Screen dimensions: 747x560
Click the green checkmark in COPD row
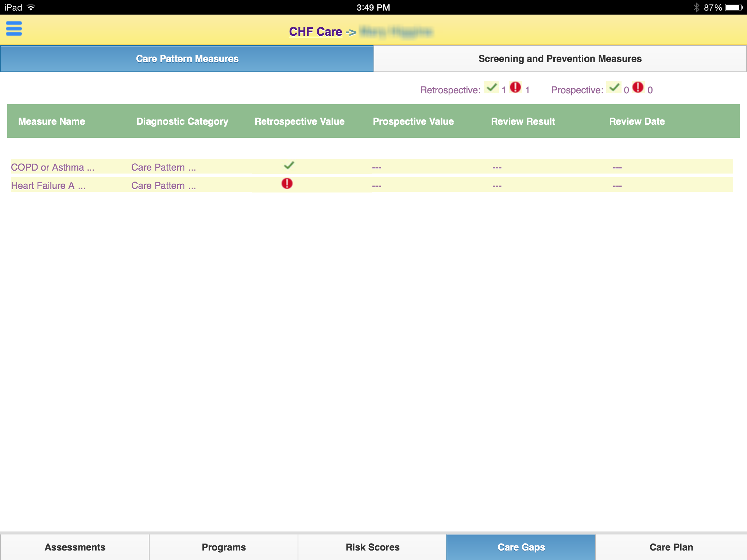[x=289, y=166]
